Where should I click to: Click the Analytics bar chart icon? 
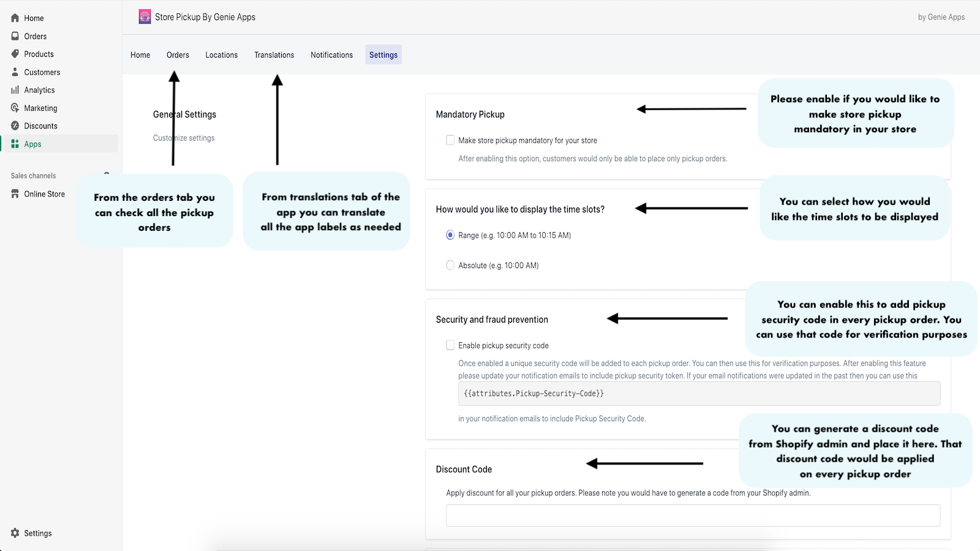(x=15, y=90)
